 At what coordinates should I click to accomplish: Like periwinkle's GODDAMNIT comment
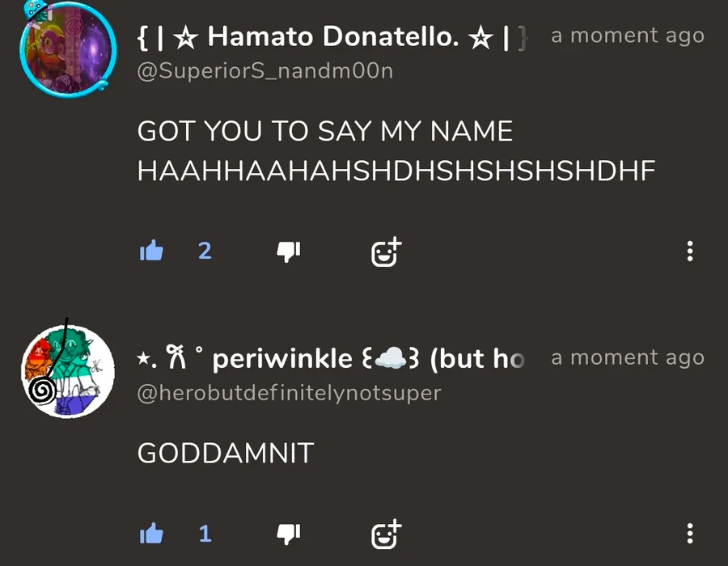[151, 534]
